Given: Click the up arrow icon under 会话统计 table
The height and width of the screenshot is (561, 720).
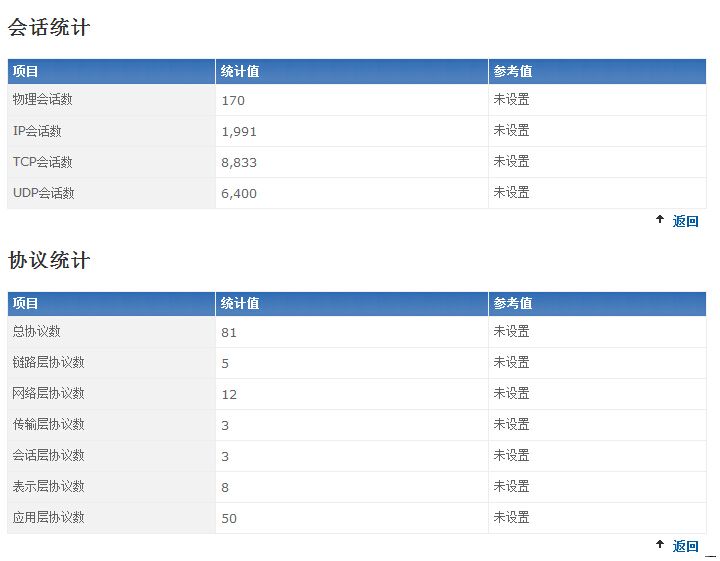Looking at the screenshot, I should [x=660, y=219].
